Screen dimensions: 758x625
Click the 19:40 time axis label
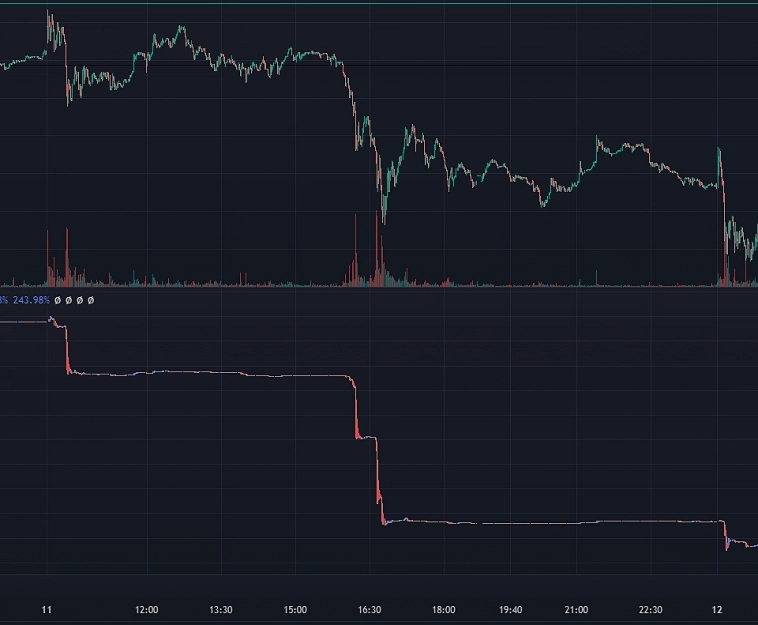click(x=510, y=610)
